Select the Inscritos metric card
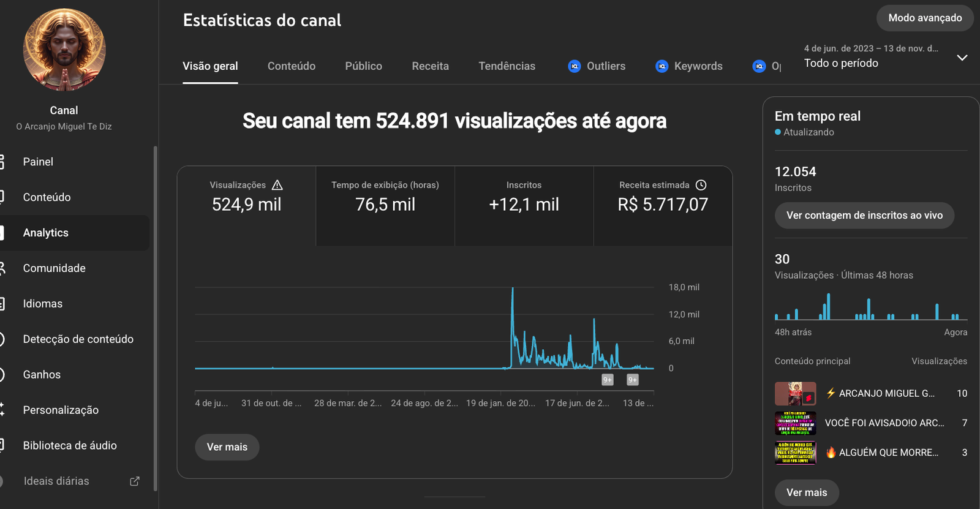 524,205
